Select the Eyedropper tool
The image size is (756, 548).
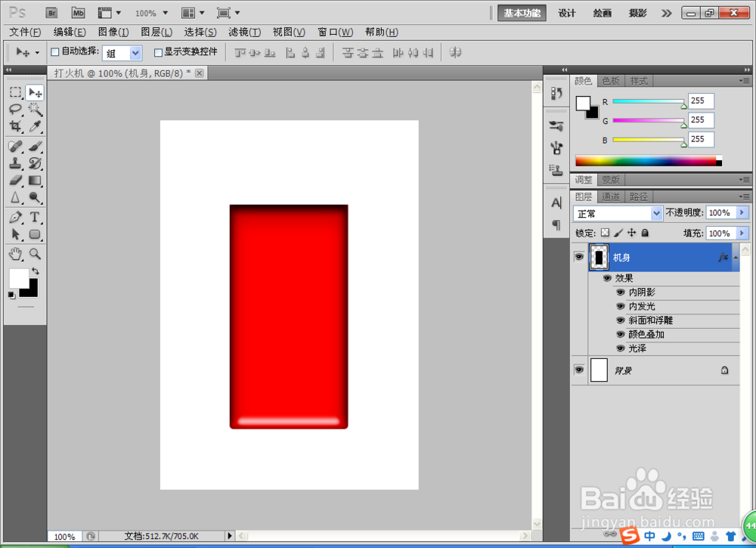[x=35, y=126]
